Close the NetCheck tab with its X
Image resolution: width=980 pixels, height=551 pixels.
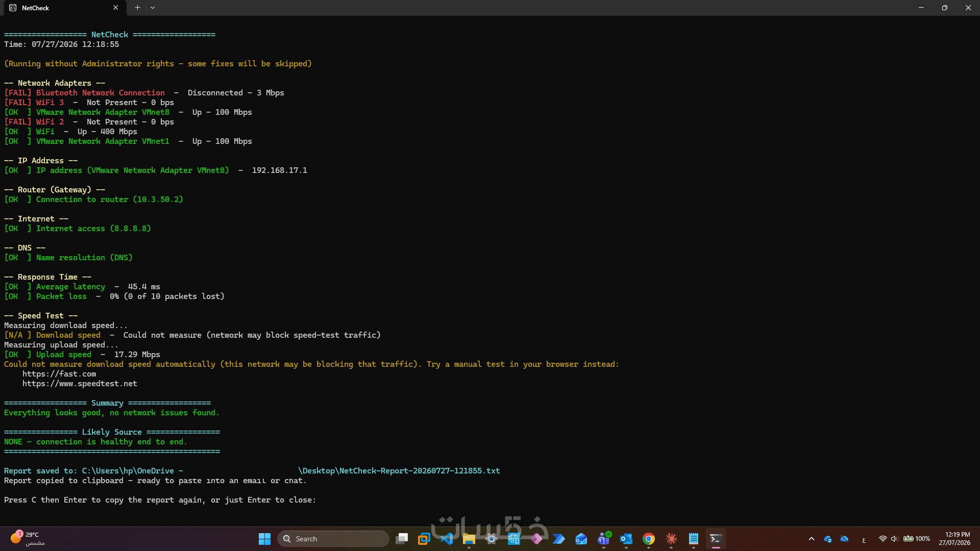point(116,8)
